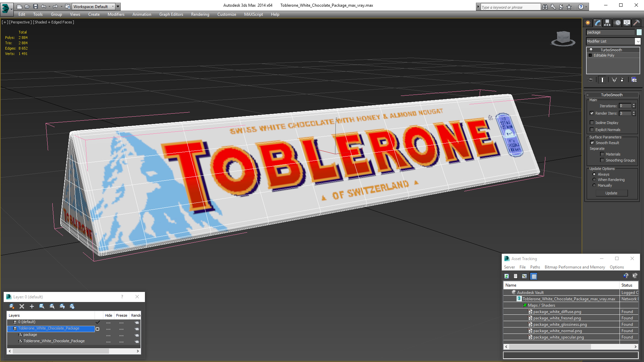The height and width of the screenshot is (362, 644).
Task: Select package_white_diffuse.png in Asset Tracking
Action: [557, 312]
